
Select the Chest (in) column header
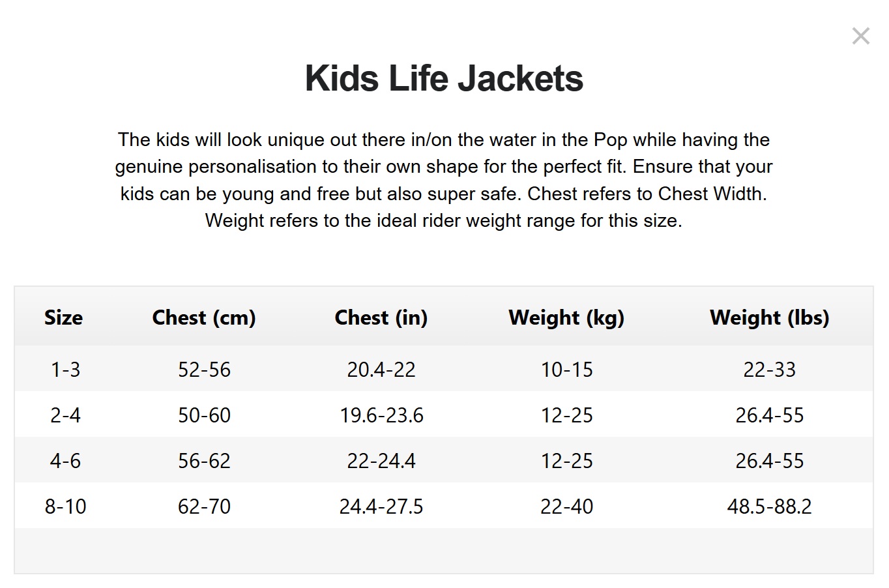point(381,317)
